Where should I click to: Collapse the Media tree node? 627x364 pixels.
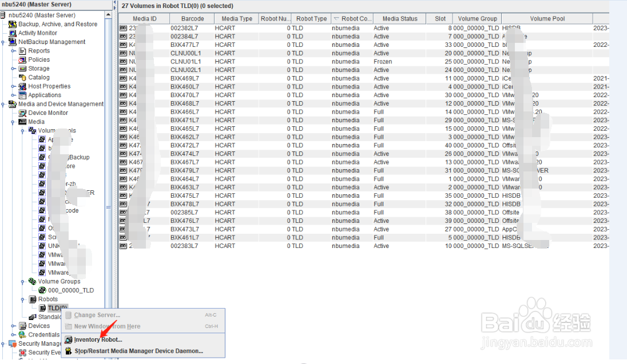pos(13,122)
